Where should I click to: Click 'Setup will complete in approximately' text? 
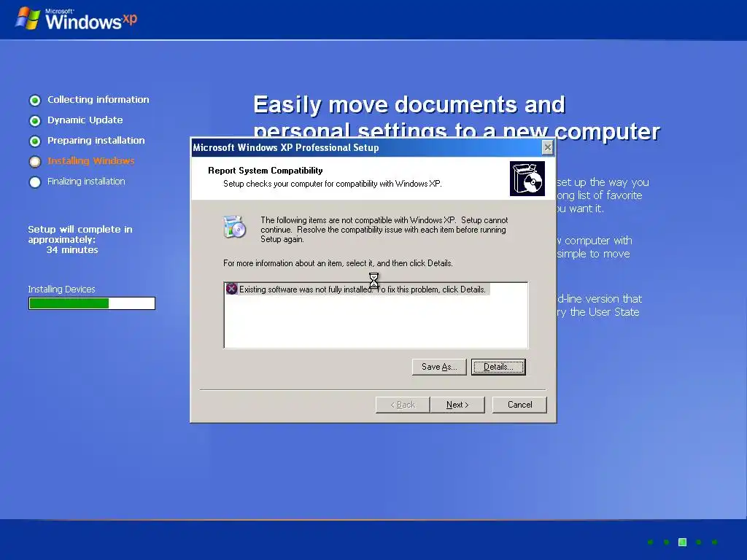pos(80,234)
